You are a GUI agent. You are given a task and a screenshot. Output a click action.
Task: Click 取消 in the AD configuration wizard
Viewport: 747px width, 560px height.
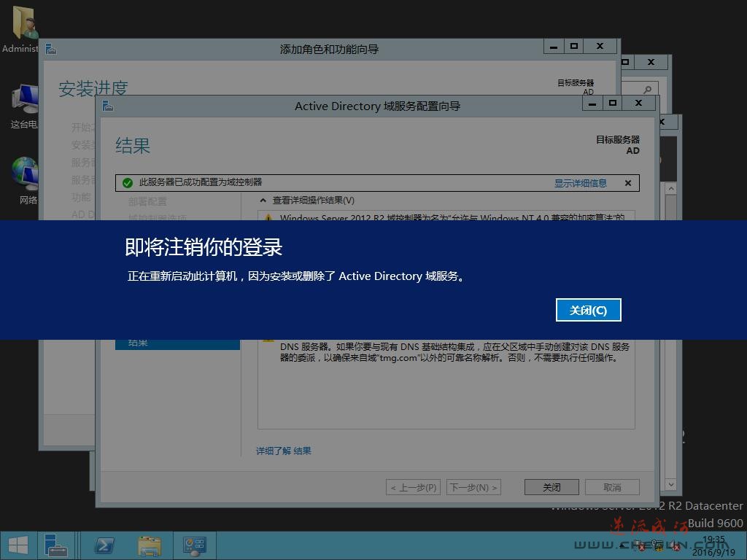click(612, 487)
